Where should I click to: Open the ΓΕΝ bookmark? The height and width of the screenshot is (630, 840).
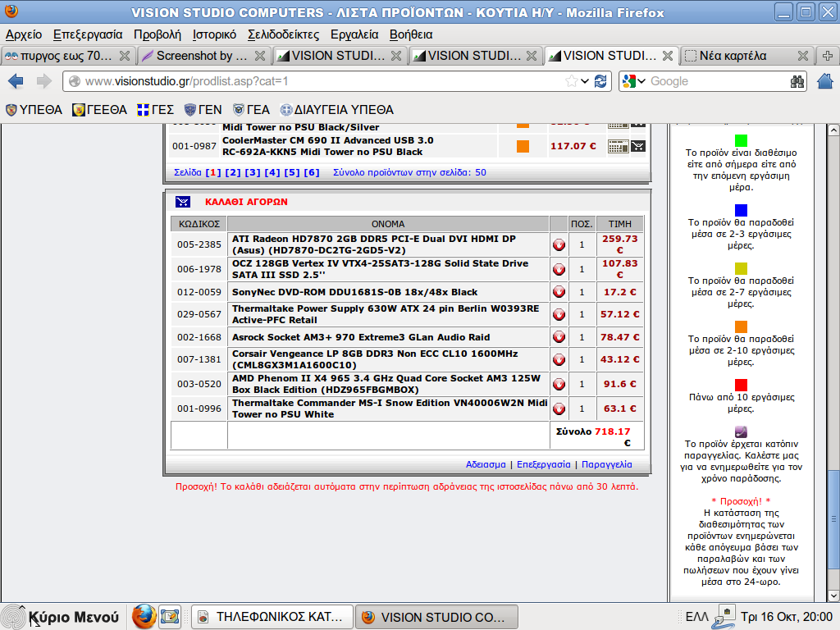[203, 110]
